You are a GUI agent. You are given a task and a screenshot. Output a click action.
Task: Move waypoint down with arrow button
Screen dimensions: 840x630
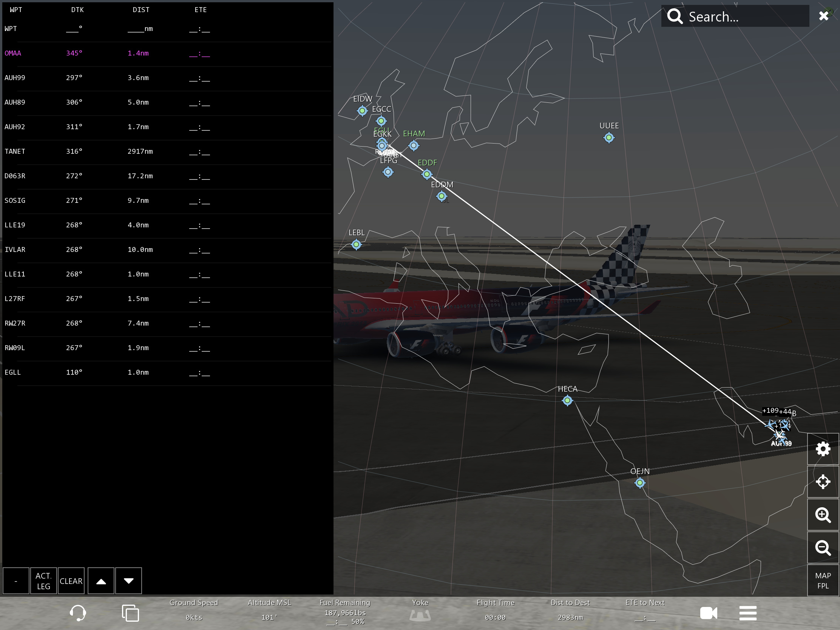click(129, 581)
